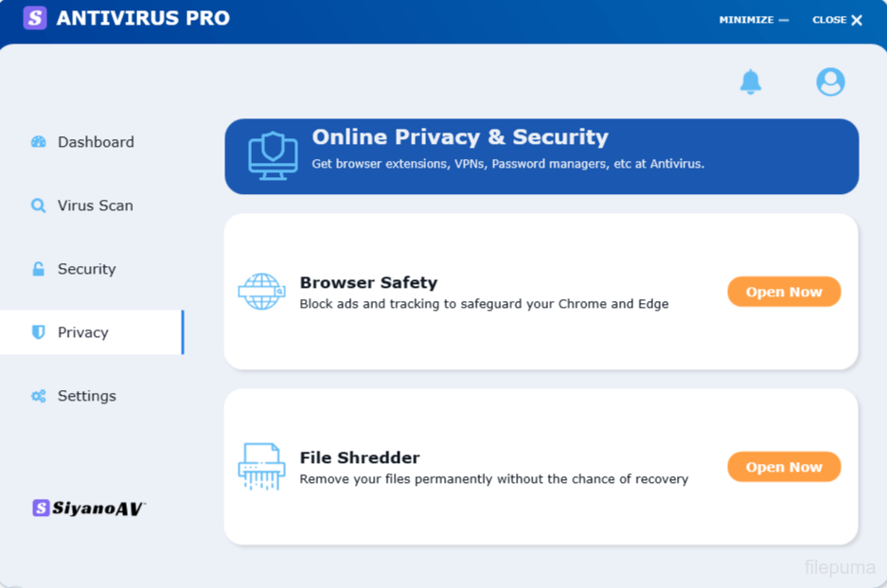This screenshot has height=588, width=887.
Task: Click the Settings gears icon
Action: click(x=39, y=396)
